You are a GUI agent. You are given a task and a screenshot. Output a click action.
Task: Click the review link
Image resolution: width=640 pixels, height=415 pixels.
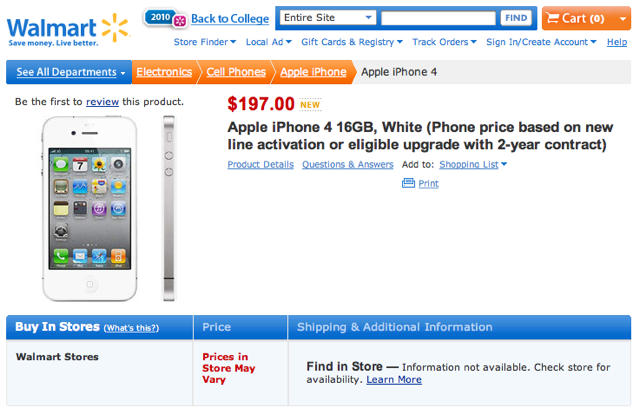click(102, 102)
